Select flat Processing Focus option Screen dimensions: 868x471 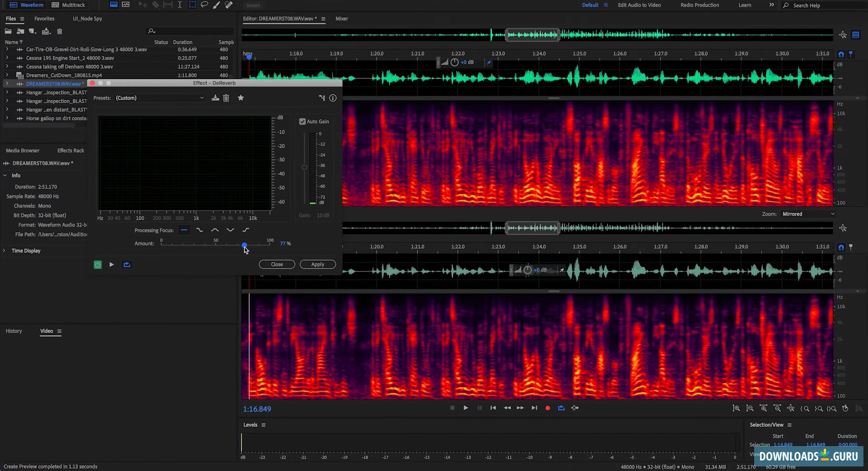pyautogui.click(x=184, y=230)
